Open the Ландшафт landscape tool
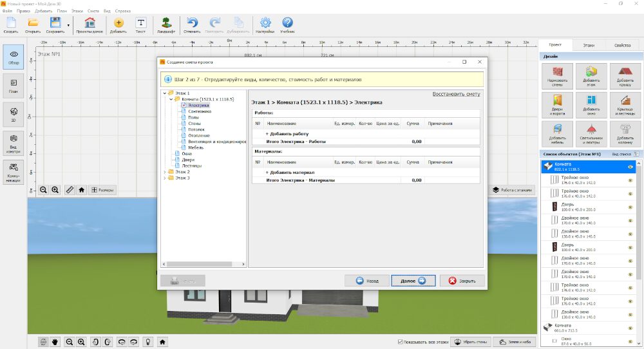 pos(166,25)
